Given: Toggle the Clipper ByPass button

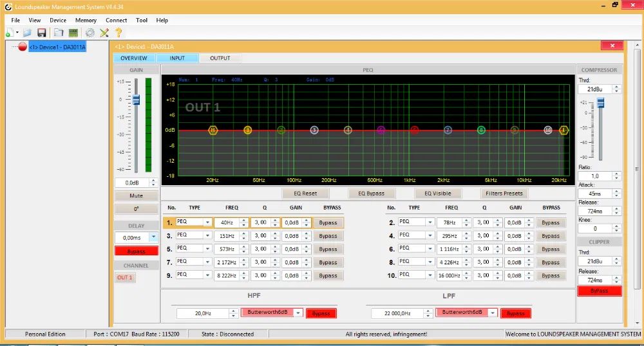Looking at the screenshot, I should pyautogui.click(x=599, y=291).
